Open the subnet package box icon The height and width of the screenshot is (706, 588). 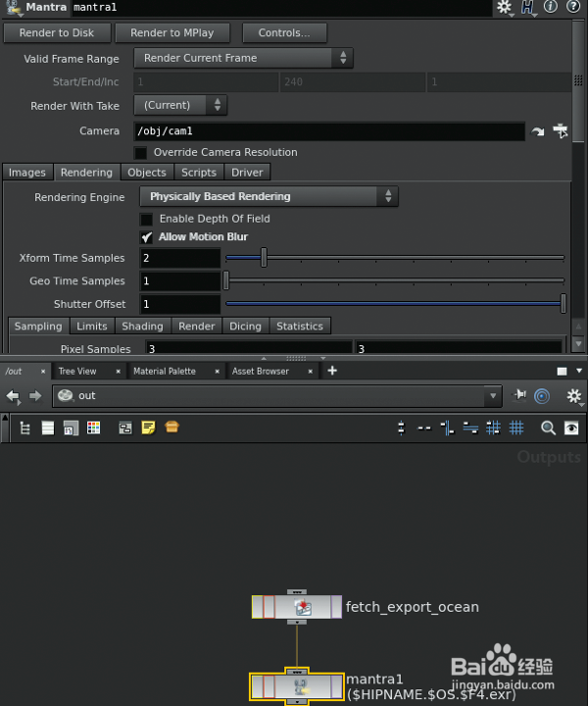(x=171, y=427)
